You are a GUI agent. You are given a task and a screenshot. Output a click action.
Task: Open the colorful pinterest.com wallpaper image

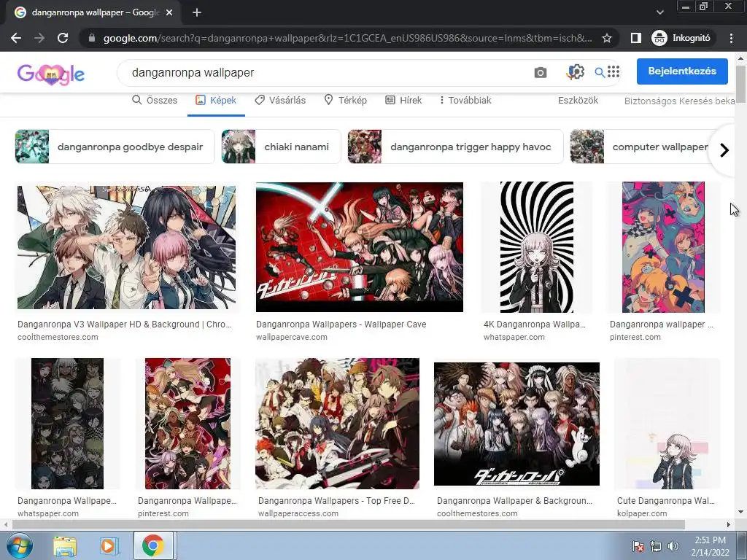pos(663,247)
